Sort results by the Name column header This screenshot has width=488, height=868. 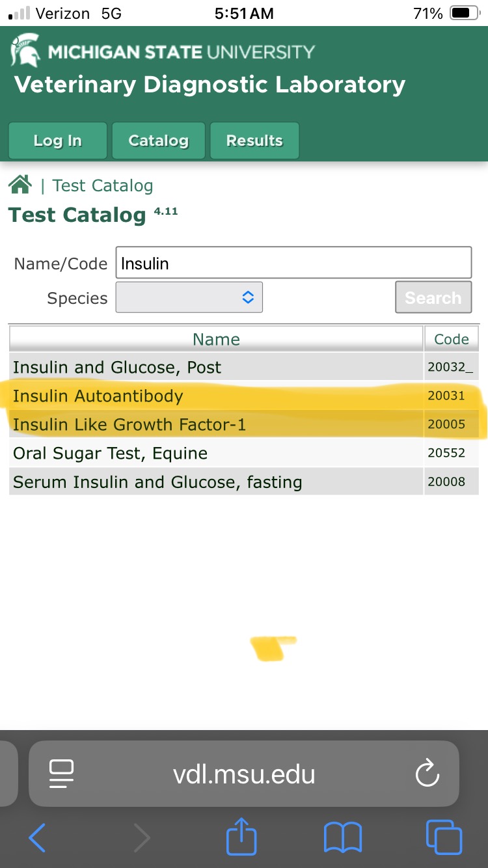(216, 339)
